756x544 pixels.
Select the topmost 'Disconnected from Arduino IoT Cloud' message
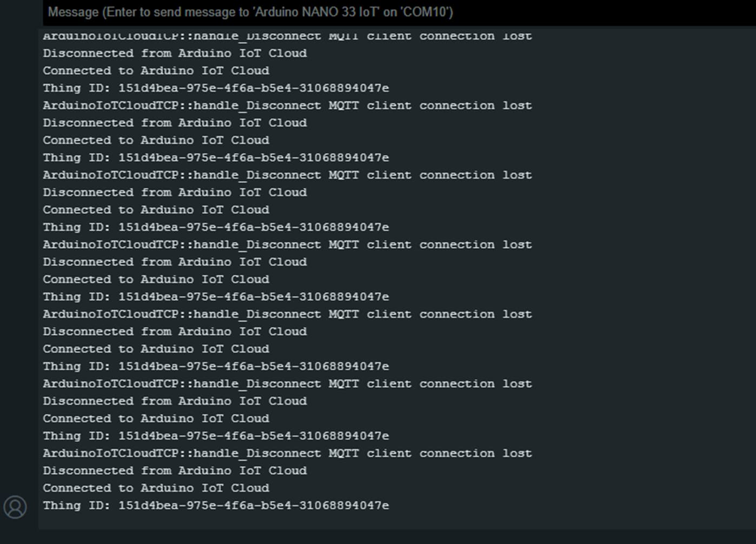coord(175,53)
